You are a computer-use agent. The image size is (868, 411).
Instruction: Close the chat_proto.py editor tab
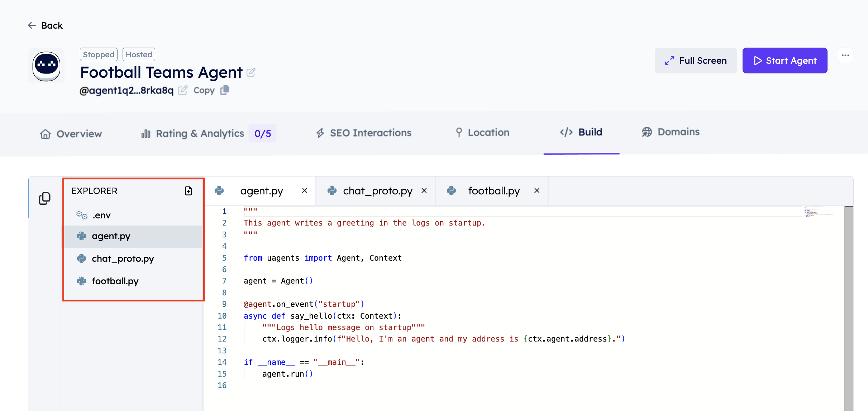(424, 190)
